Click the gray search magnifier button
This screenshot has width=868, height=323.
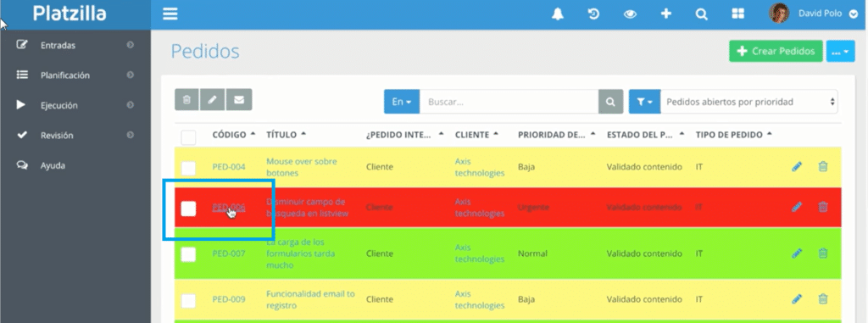(x=610, y=102)
